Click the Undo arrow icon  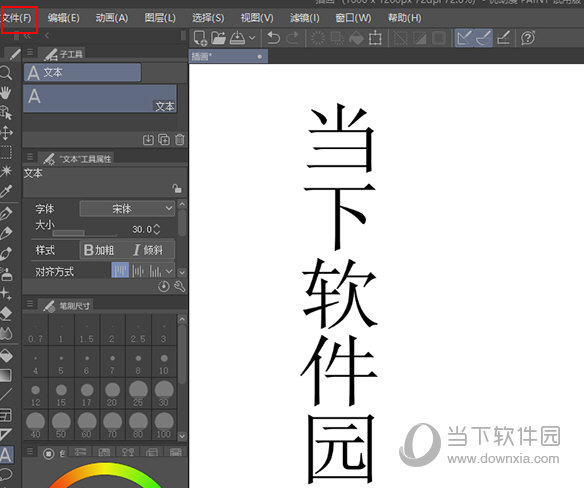click(x=273, y=38)
